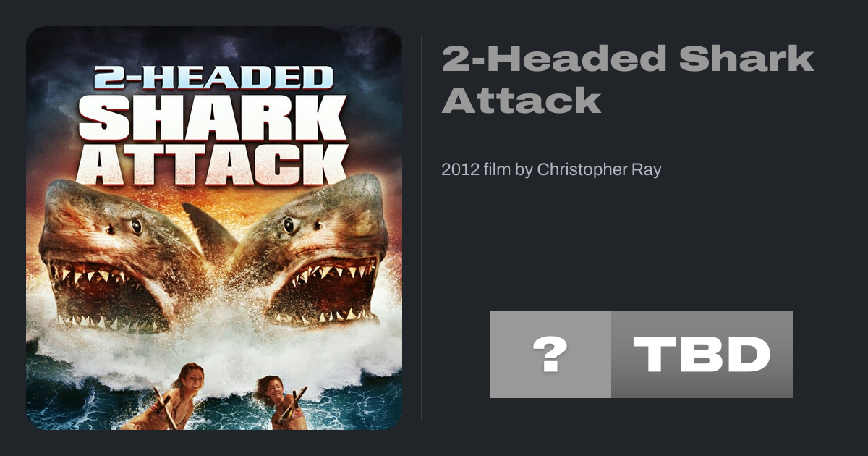Click the left shark's eye
This screenshot has height=456, width=868.
[x=135, y=227]
